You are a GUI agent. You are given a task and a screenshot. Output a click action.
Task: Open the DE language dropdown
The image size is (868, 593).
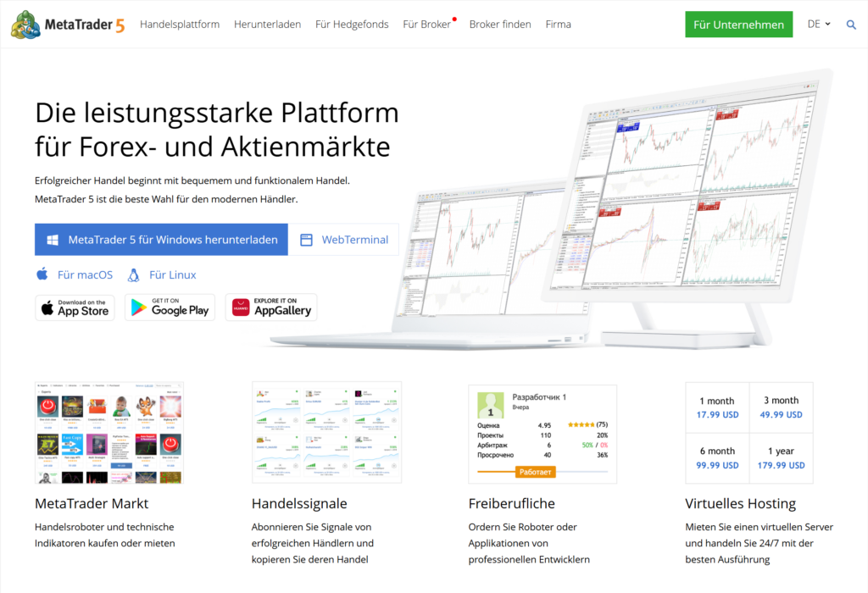[819, 25]
